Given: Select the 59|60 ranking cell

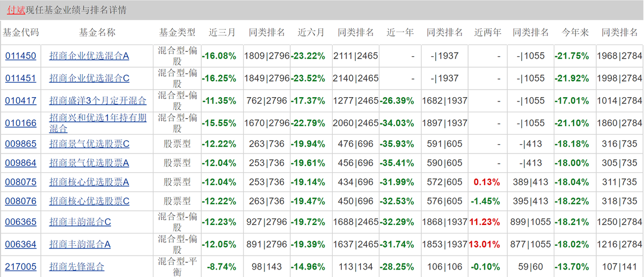Looking at the screenshot, I should [x=531, y=267].
